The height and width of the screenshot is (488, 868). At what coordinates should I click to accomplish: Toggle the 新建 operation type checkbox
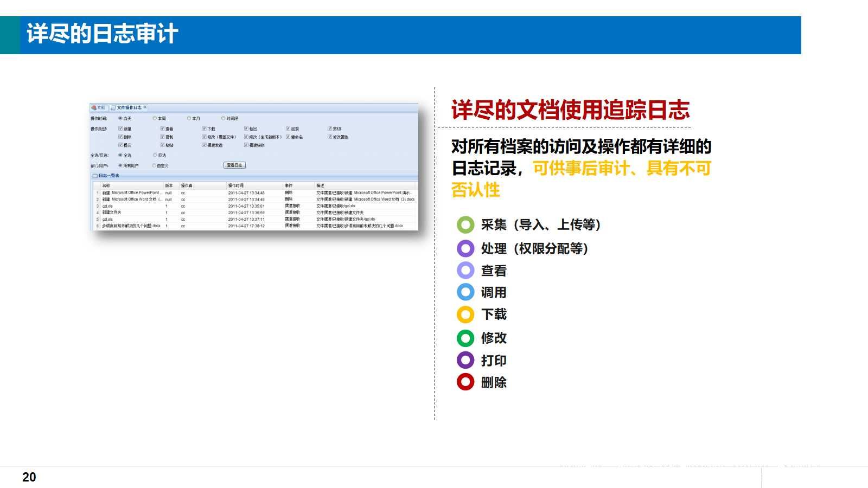pos(120,129)
